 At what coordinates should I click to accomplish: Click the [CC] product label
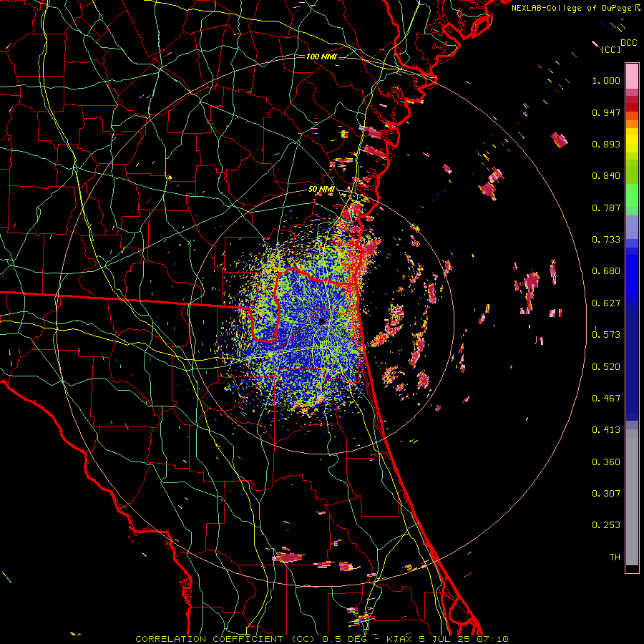610,49
